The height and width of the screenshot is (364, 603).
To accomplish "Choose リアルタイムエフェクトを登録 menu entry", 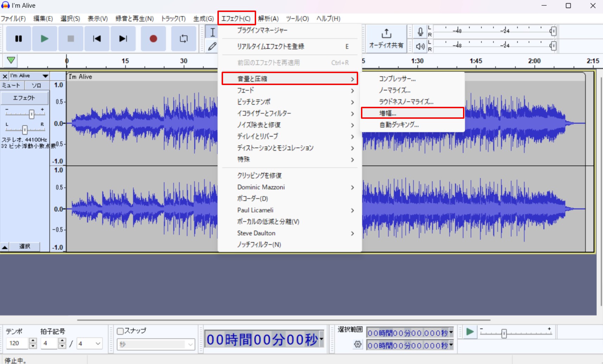I will coord(290,46).
